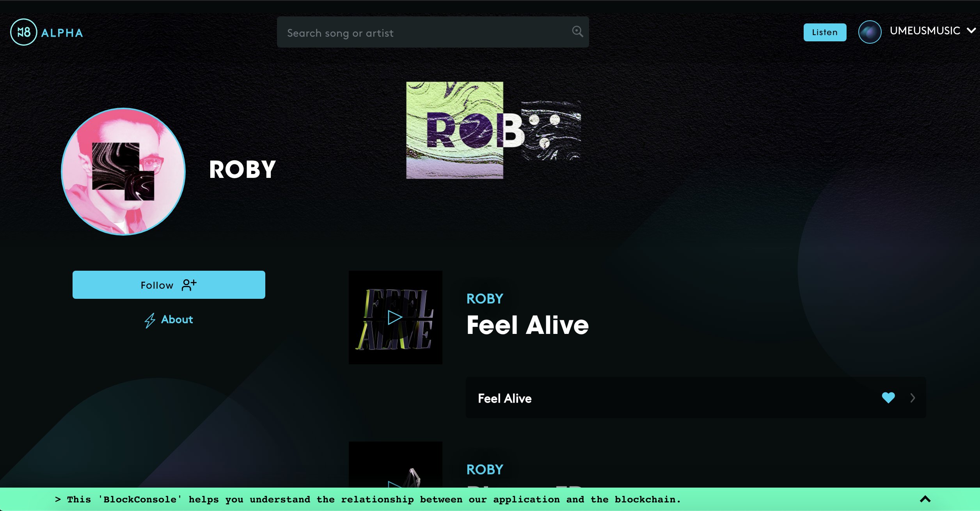Image resolution: width=980 pixels, height=511 pixels.
Task: Click the ALPHA home text
Action: point(62,33)
